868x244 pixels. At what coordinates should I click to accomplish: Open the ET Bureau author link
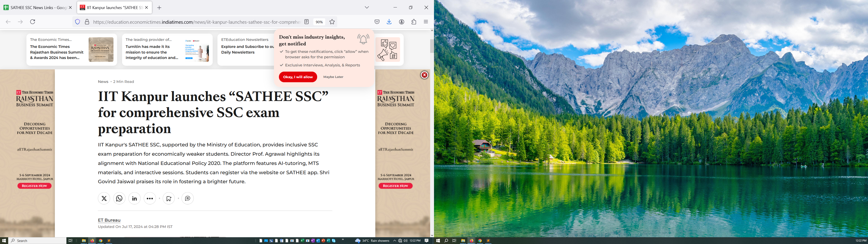pyautogui.click(x=109, y=220)
